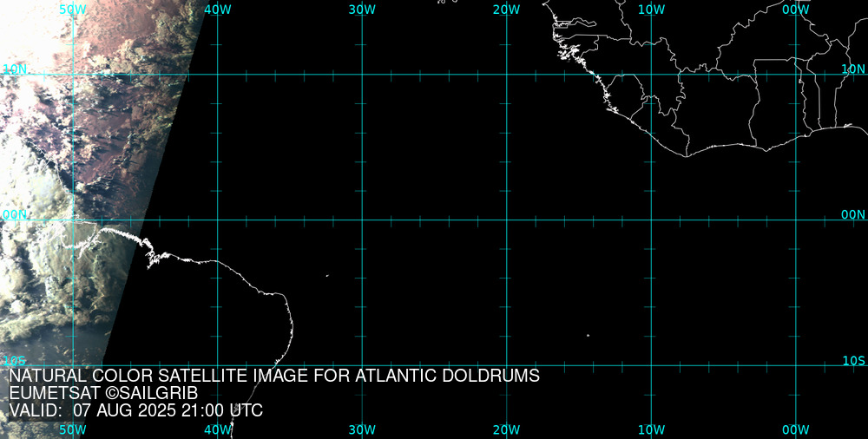Click the 'EUMETSAT ©SAILGRIB' credit line
Screen dimensions: 868x439
pos(103,394)
